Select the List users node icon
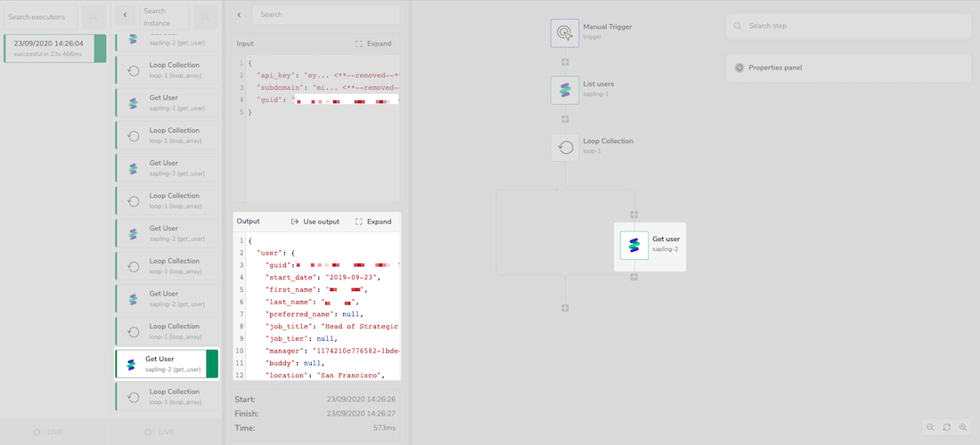 point(565,90)
